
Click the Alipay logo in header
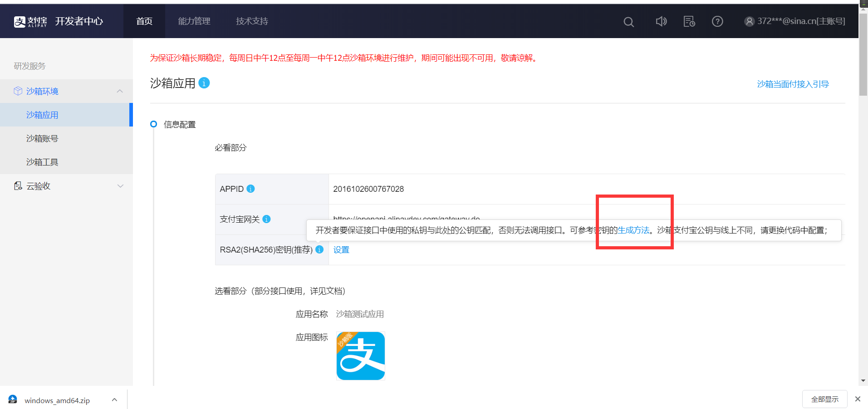click(x=30, y=21)
